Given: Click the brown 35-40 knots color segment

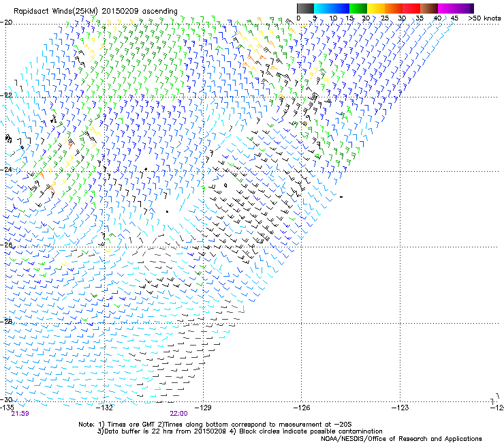Looking at the screenshot, I should (429, 8).
